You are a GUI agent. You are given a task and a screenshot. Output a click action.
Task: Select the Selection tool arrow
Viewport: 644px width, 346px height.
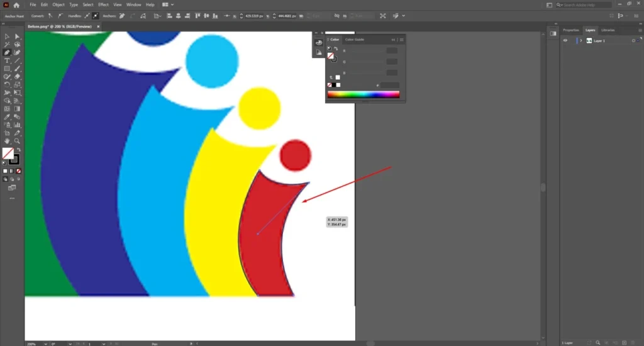[7, 36]
